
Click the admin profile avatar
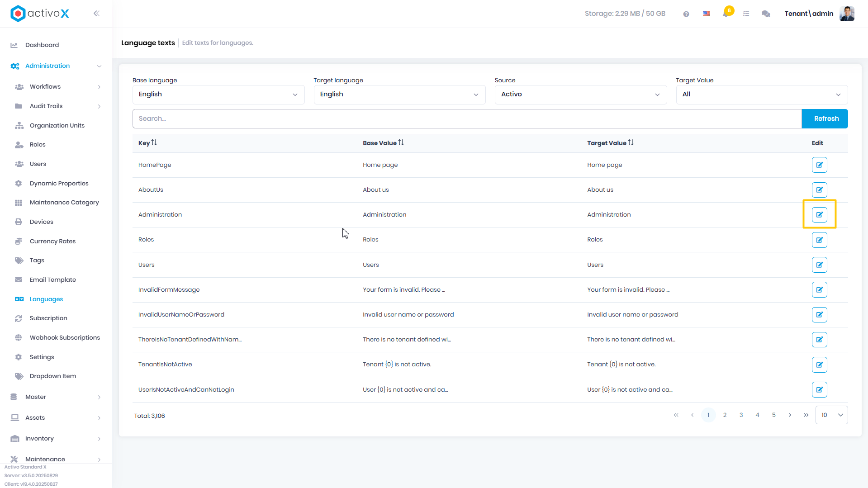(847, 14)
